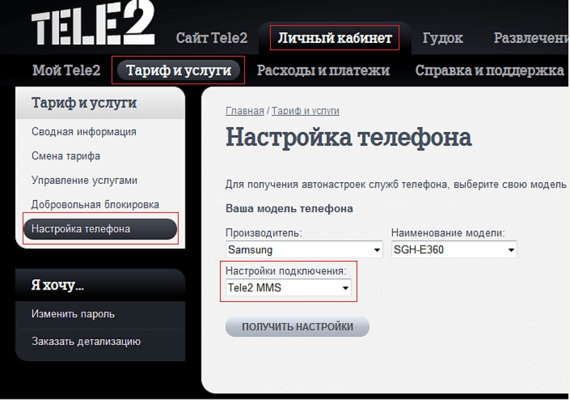Open Добровольная блокировка in sidebar
Screen dimensions: 570x400
[95, 205]
